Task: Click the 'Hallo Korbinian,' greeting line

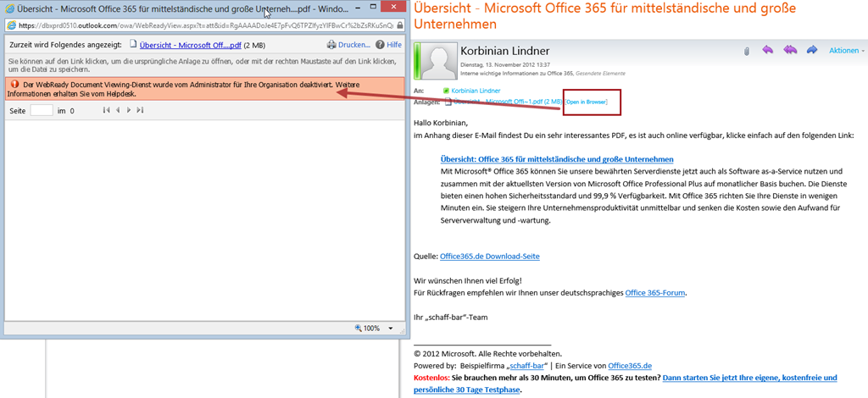Action: point(441,123)
